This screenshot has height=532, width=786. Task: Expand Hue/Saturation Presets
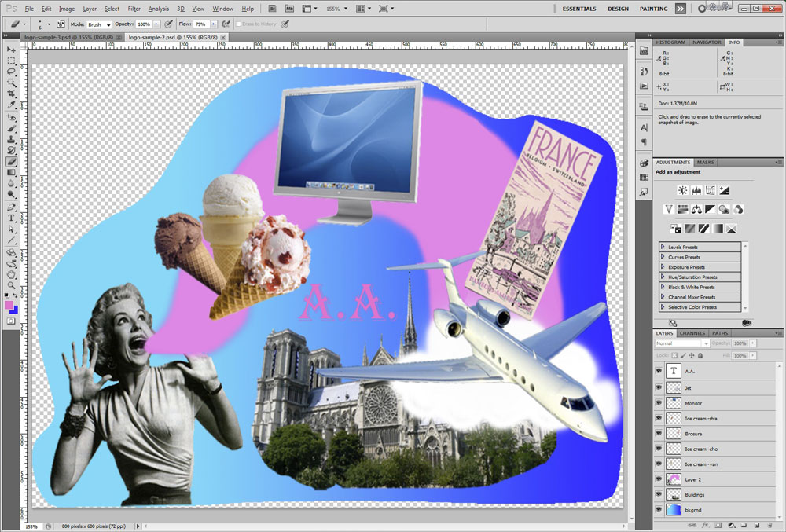coord(663,277)
